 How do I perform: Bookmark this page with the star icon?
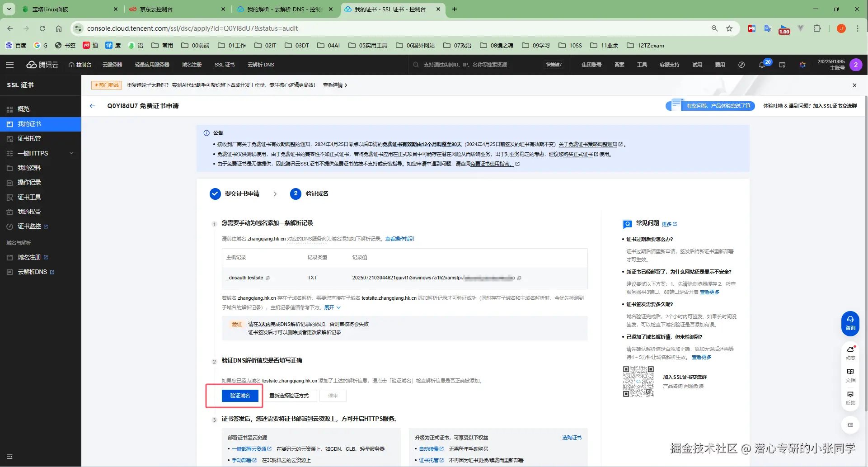[729, 28]
